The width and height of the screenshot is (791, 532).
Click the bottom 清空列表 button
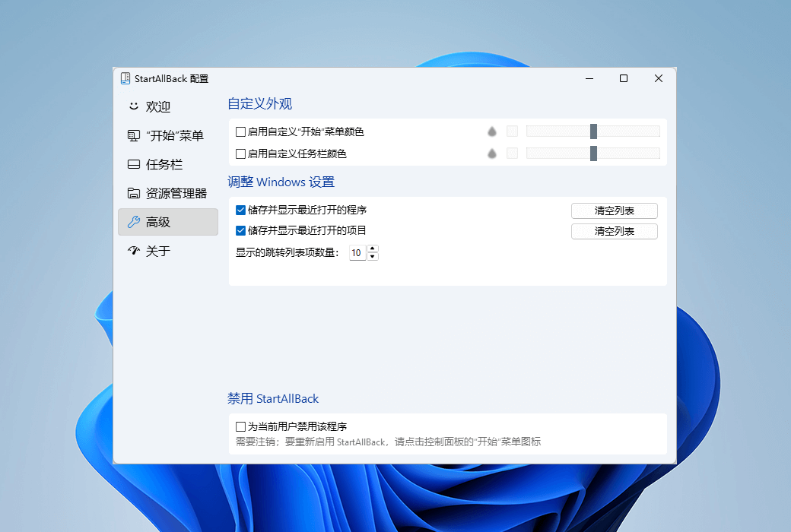(x=614, y=231)
